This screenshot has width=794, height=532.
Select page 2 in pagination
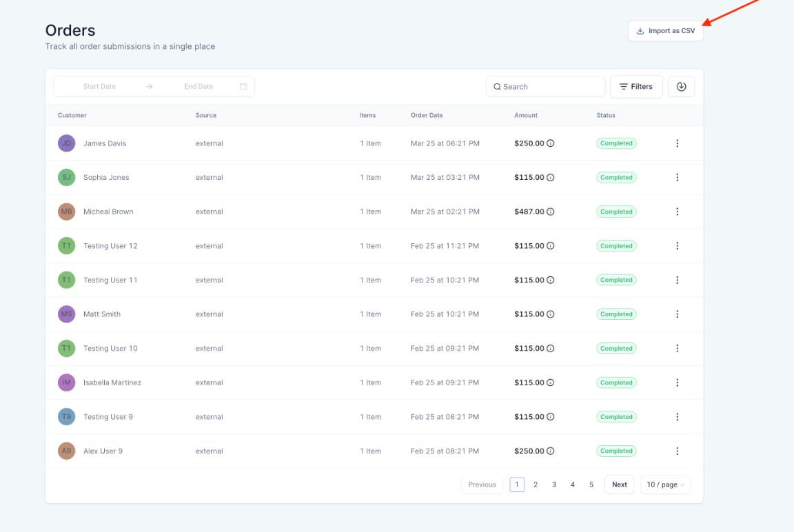point(536,484)
